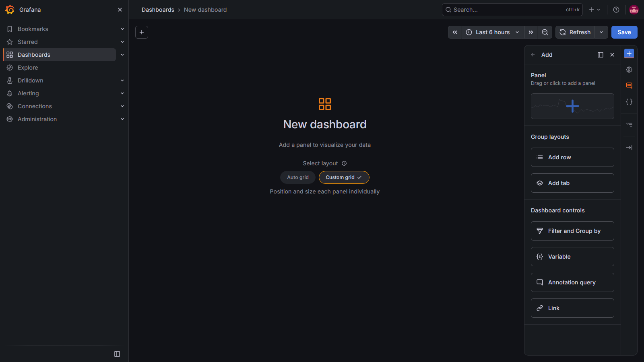Image resolution: width=644 pixels, height=362 pixels.
Task: Click the plus button below the breadcrumb
Action: click(x=142, y=32)
